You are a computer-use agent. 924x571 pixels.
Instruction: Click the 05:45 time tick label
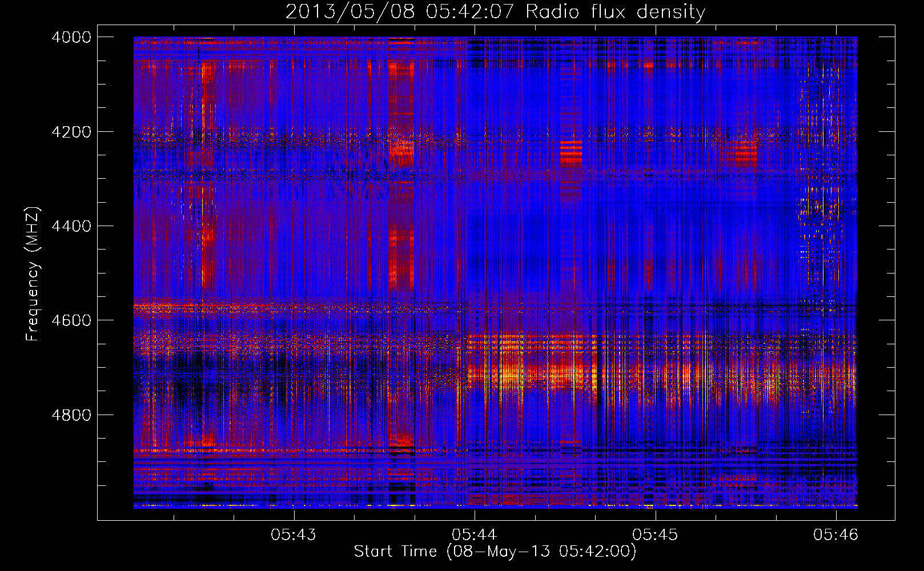coord(655,534)
